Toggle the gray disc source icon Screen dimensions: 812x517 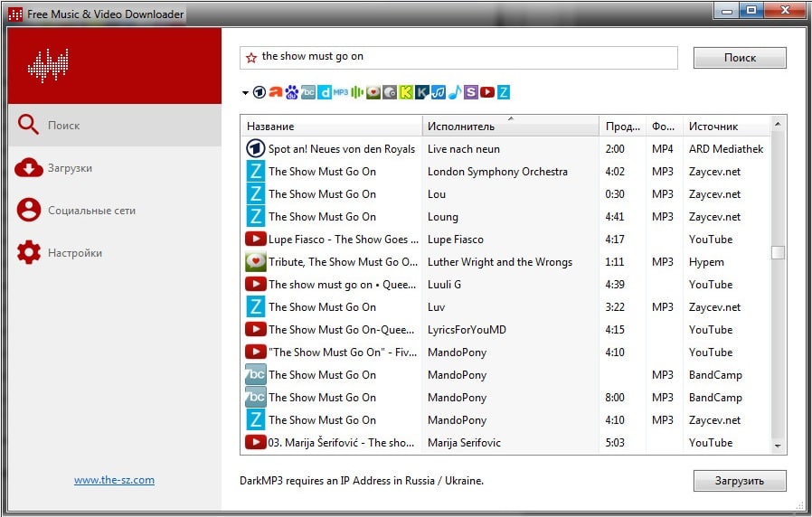point(390,92)
